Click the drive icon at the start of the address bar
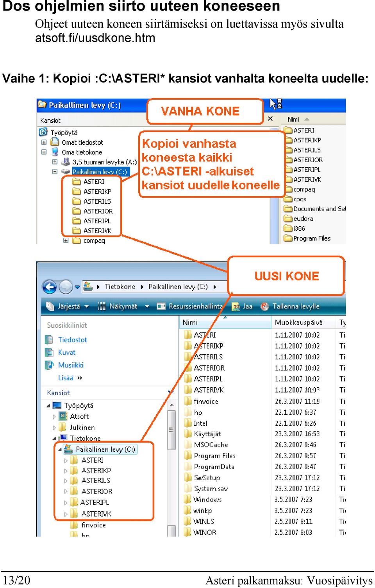The width and height of the screenshot is (375, 588). tap(88, 287)
